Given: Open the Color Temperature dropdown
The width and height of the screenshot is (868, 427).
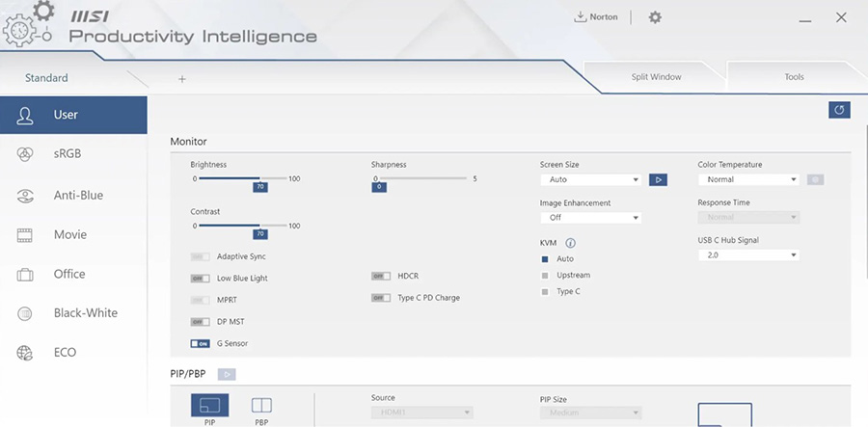Looking at the screenshot, I should tap(748, 179).
